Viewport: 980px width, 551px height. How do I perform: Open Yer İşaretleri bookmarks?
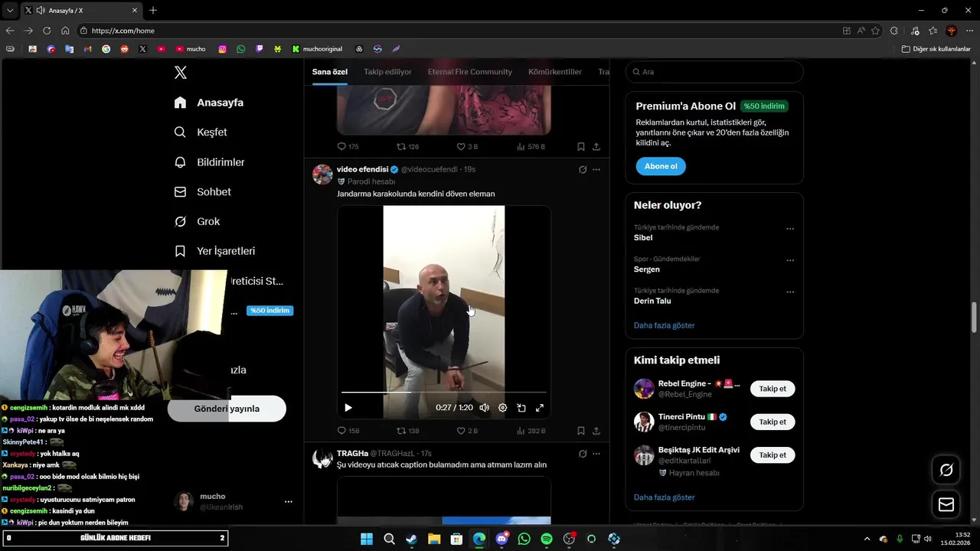214,251
